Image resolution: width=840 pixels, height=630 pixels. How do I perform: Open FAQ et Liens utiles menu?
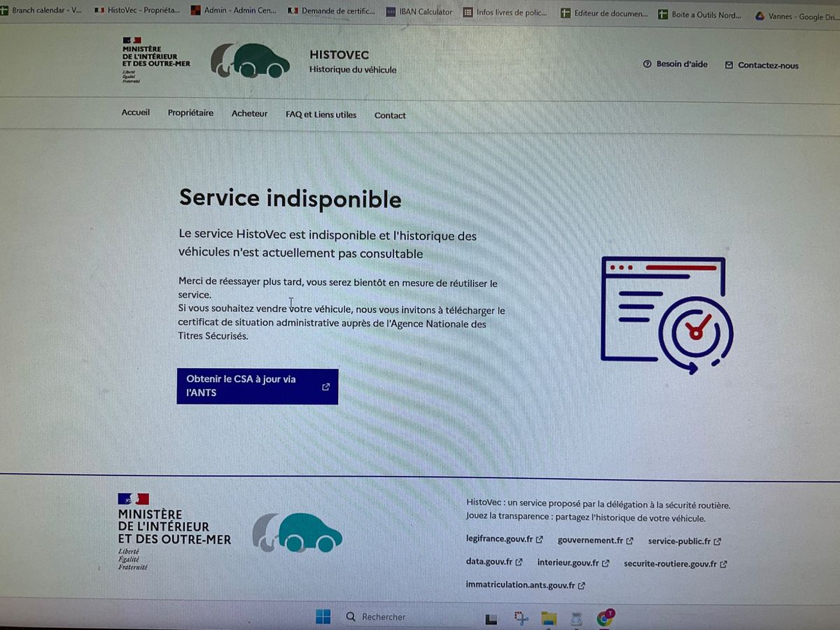(321, 115)
